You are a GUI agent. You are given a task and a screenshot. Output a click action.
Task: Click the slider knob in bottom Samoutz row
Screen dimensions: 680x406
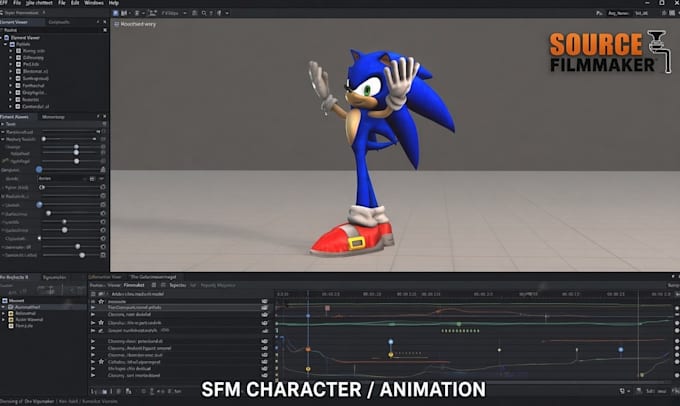pos(82,255)
